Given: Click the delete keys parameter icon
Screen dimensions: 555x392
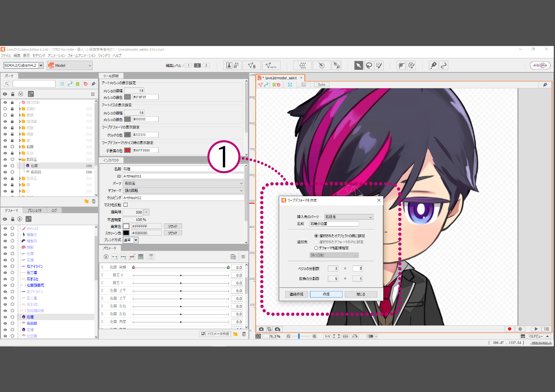Looking at the screenshot, I should pyautogui.click(x=132, y=257).
